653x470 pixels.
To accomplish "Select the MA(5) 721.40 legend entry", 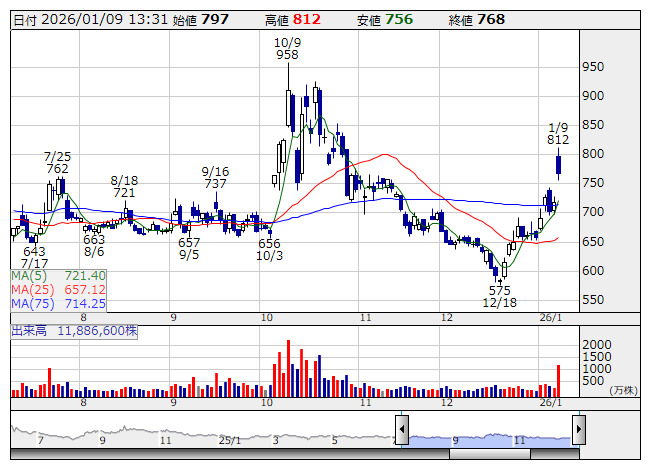I will point(58,275).
